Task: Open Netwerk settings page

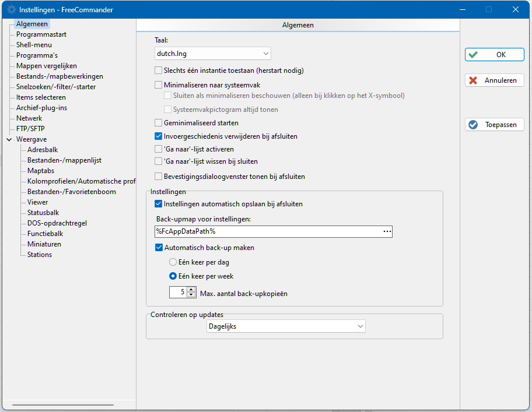Action: pyautogui.click(x=29, y=118)
